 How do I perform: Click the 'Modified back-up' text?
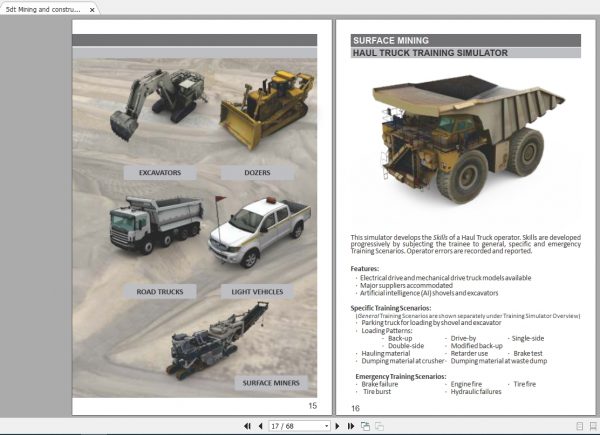(x=477, y=346)
